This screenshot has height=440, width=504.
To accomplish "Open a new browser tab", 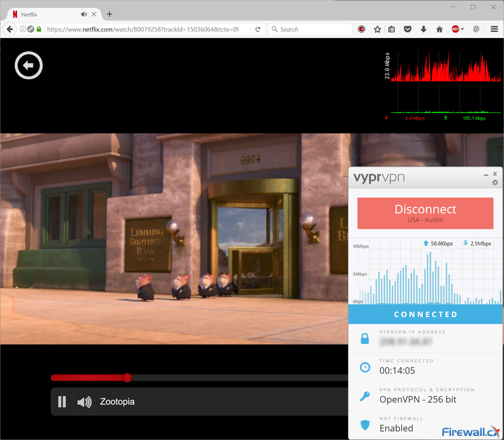I will tap(109, 14).
